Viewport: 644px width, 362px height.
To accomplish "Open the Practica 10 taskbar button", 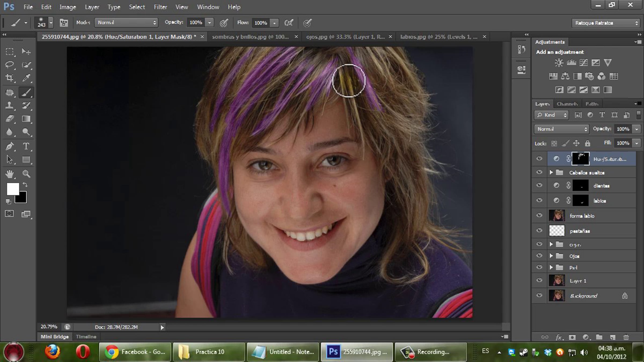I will pyautogui.click(x=209, y=352).
